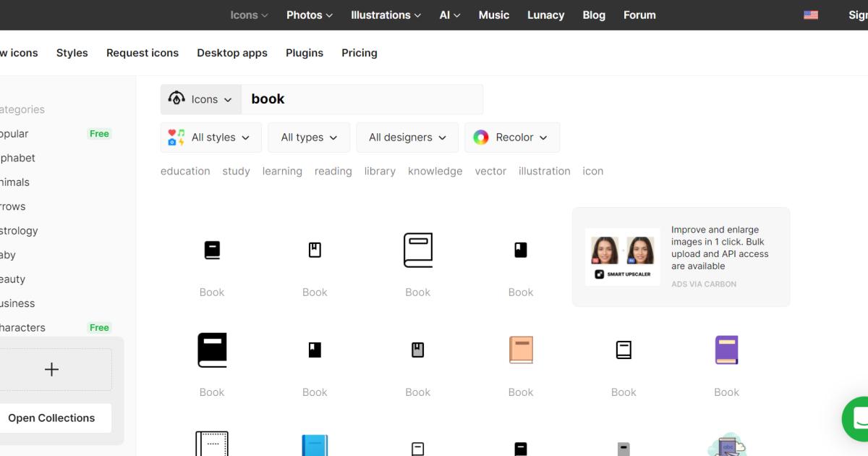Click the plus icon to add a collection
The image size is (868, 456).
click(x=51, y=369)
